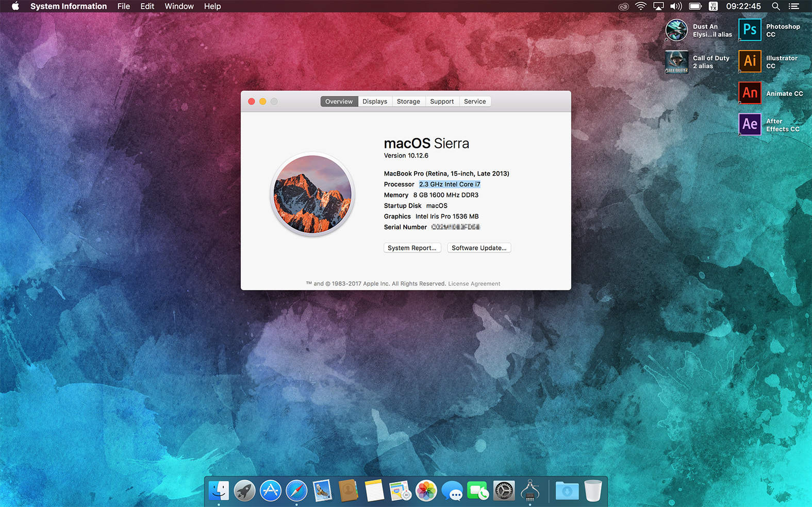Open Maps icon in the dock
The width and height of the screenshot is (812, 507).
[x=400, y=491]
